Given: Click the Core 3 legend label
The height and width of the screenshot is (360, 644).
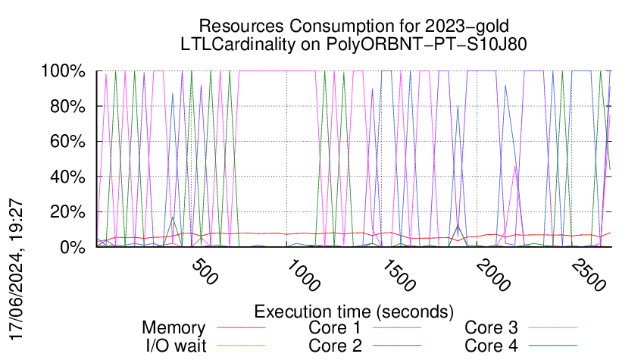Looking at the screenshot, I should point(491,327).
